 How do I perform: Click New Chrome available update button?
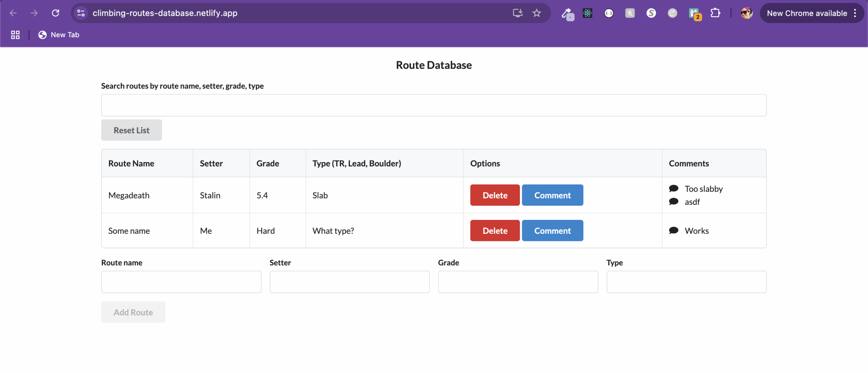point(807,13)
